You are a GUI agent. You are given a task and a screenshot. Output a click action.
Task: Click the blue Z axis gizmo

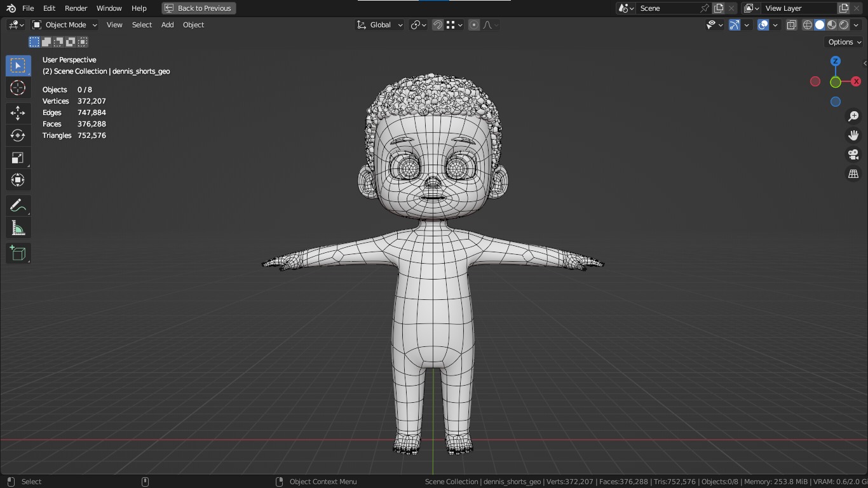[836, 61]
